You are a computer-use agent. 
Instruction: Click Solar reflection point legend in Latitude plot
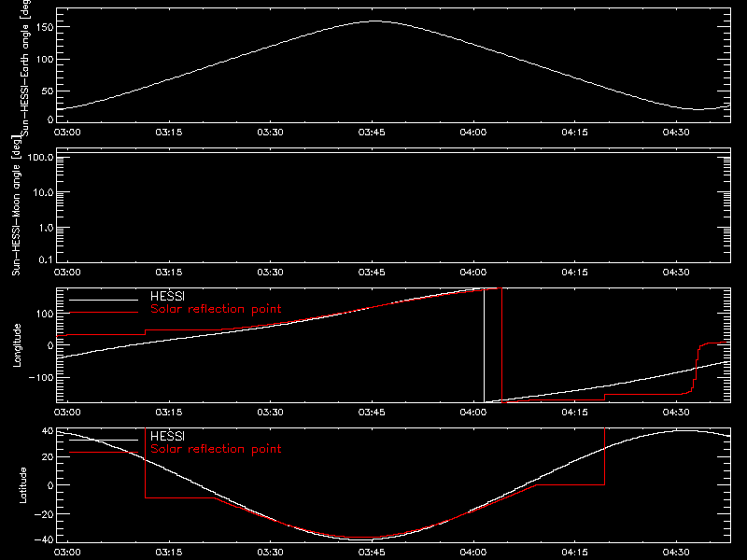coord(216,449)
